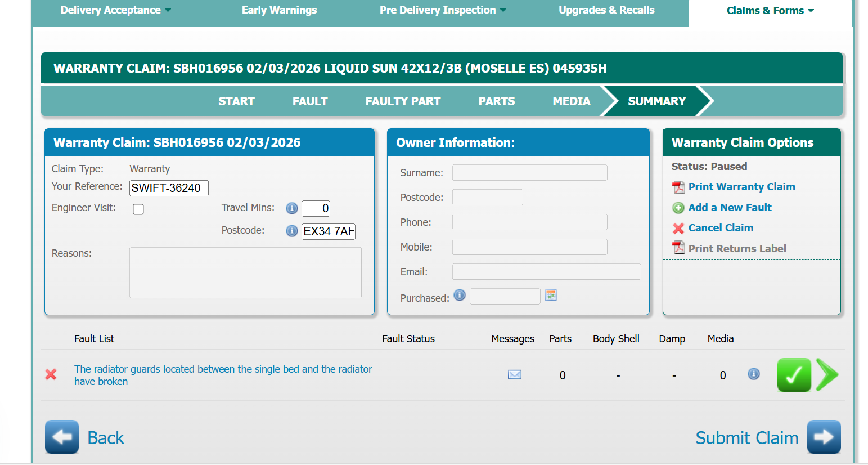The height and width of the screenshot is (465, 868).
Task: Expand the Pre Delivery Inspection menu
Action: click(443, 10)
